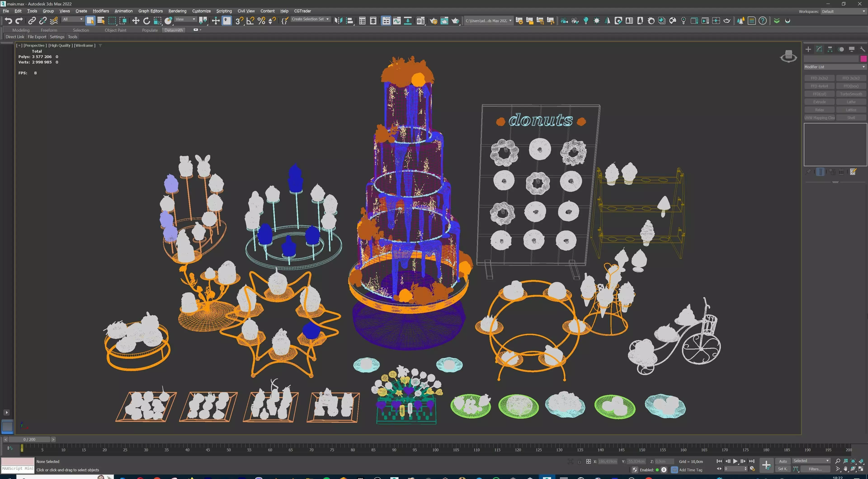
Task: Open the selection filter All dropdown
Action: (x=73, y=19)
